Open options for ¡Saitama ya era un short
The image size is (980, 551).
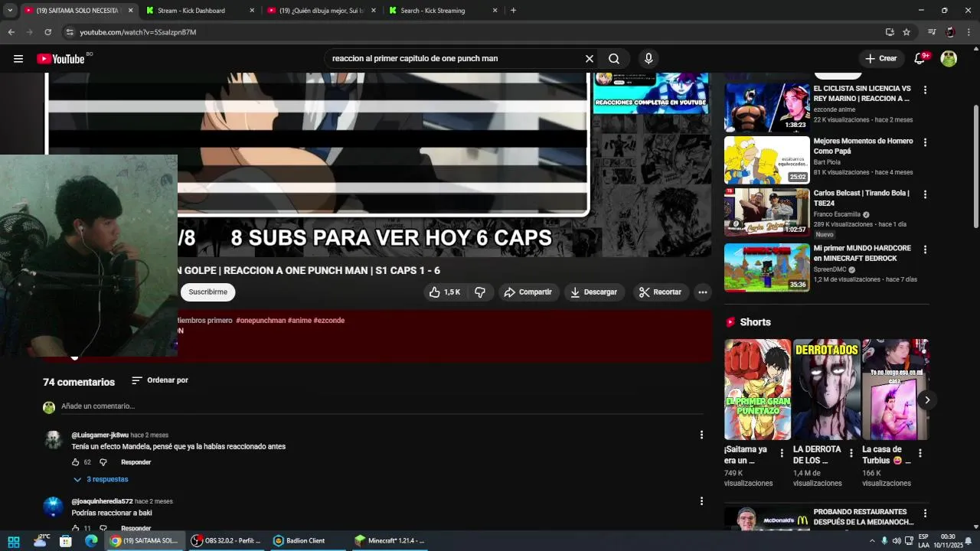click(782, 453)
